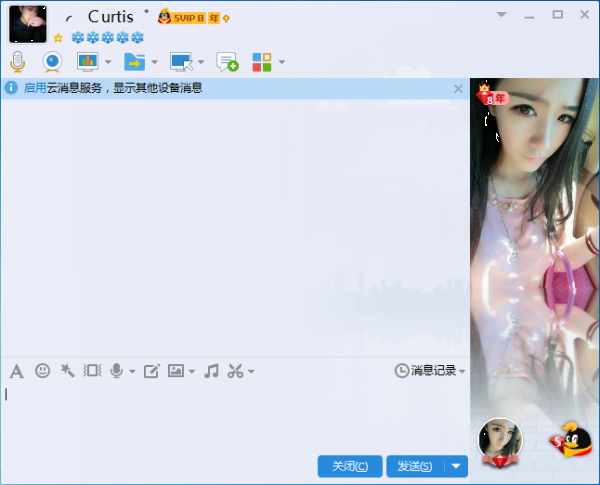Click the 关闭(C) button
This screenshot has height=485, width=600.
click(350, 466)
